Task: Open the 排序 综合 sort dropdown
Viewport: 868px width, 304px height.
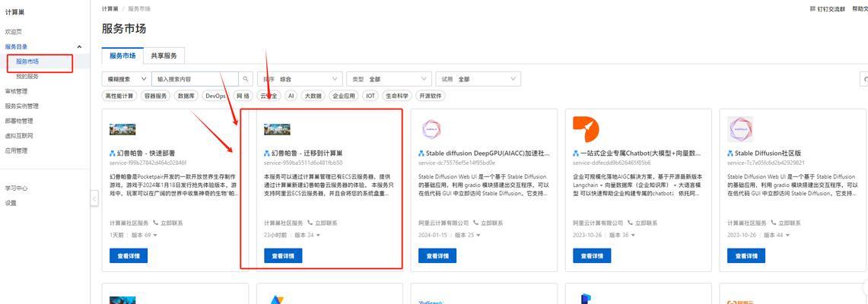Action: click(300, 79)
